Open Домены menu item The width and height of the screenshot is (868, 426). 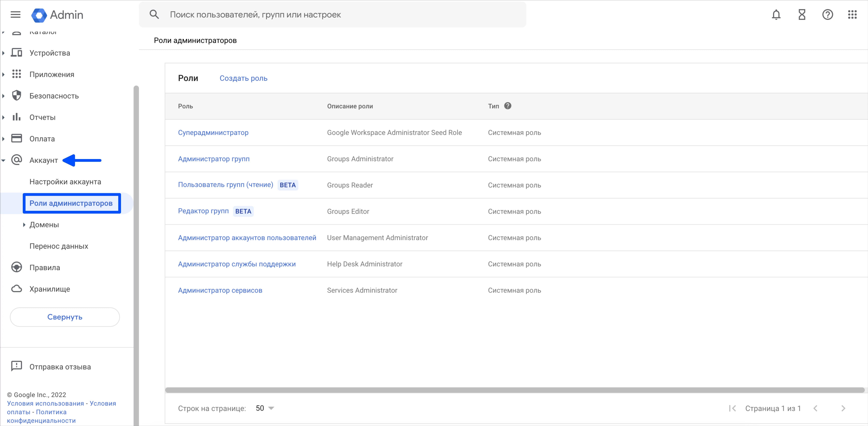(44, 225)
